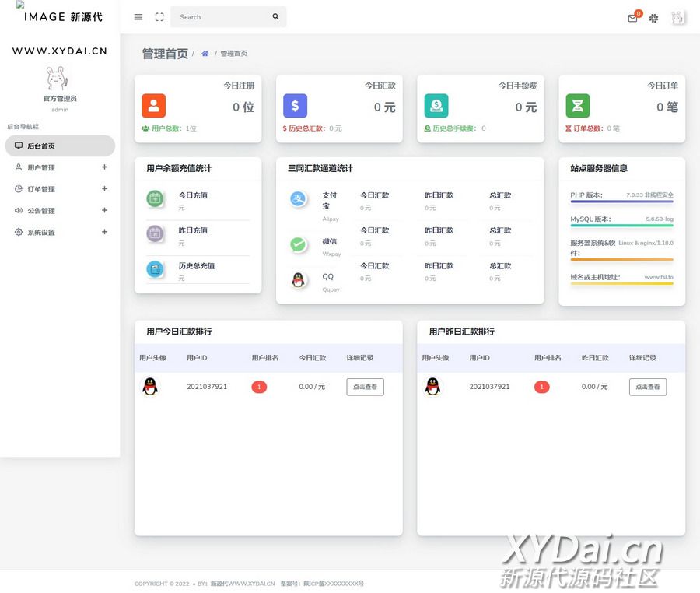The width and height of the screenshot is (700, 593).
Task: Click the red rank badge in yesterday's ranking
Action: [x=541, y=387]
